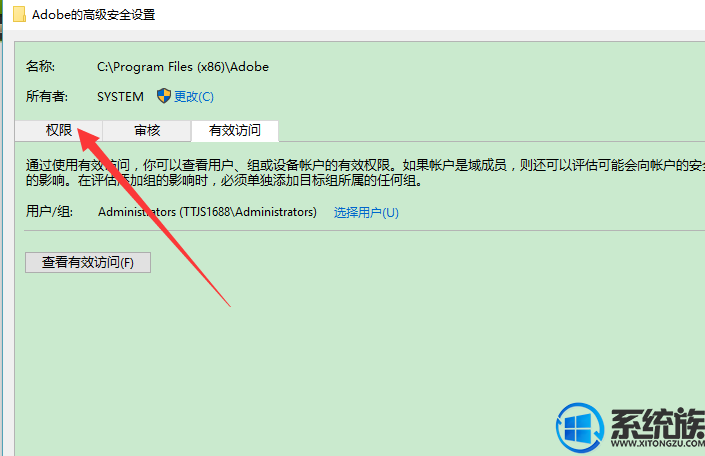
Task: Click the owner value SYSTEM
Action: point(120,97)
